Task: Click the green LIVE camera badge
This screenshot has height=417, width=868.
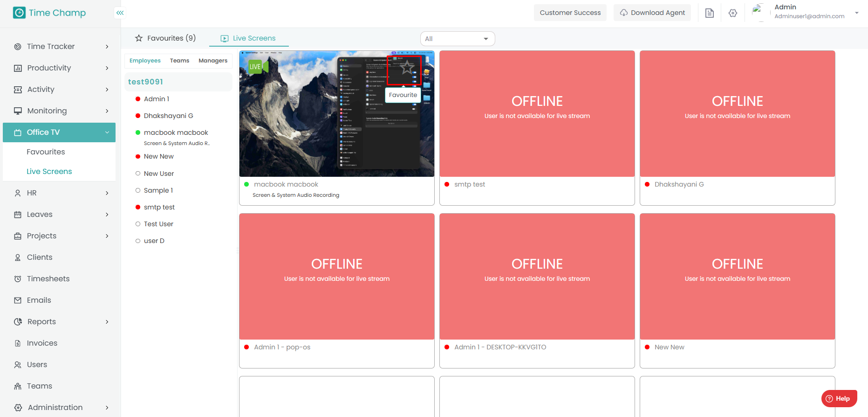Action: (259, 66)
